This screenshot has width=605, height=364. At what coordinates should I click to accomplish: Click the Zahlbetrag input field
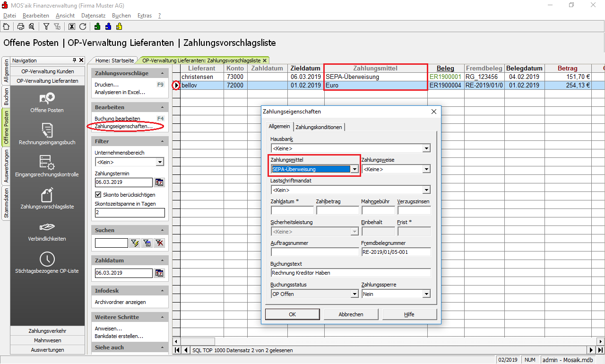point(337,210)
